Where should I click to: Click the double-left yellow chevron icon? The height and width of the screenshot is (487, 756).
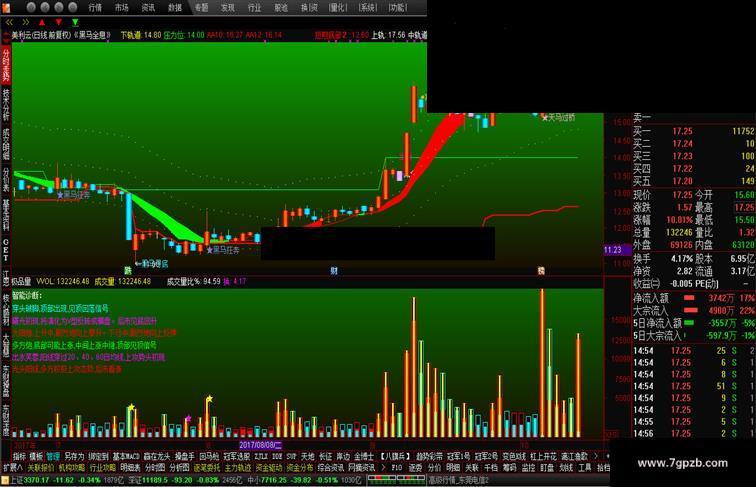click(x=9, y=22)
